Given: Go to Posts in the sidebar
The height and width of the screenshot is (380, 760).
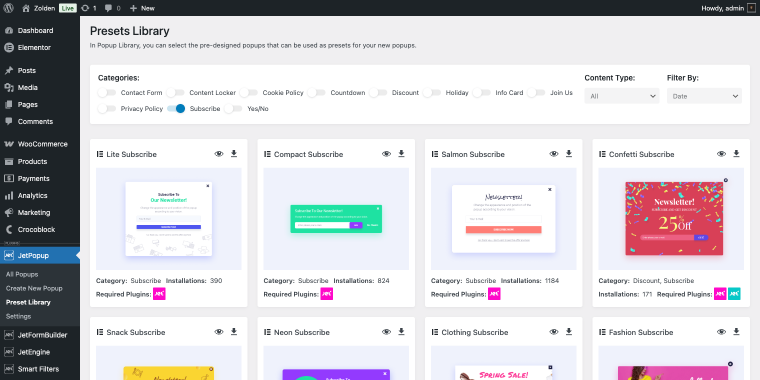Looking at the screenshot, I should pyautogui.click(x=40, y=70).
